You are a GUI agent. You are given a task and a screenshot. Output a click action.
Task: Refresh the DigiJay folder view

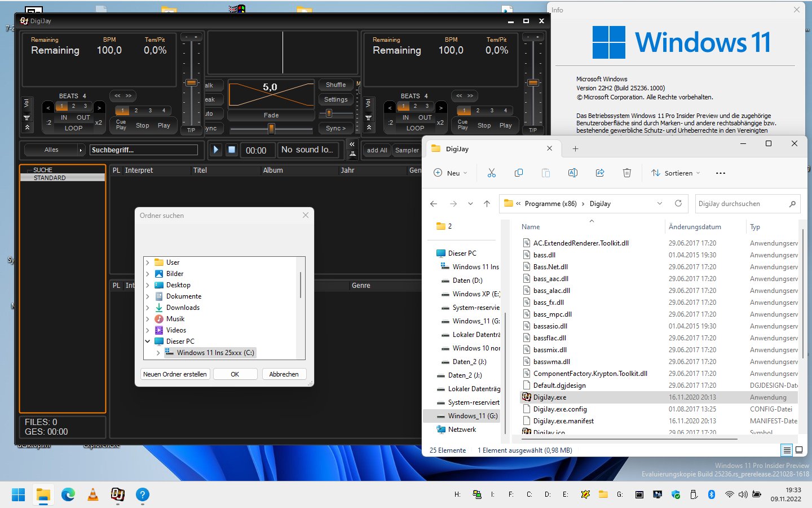click(678, 204)
